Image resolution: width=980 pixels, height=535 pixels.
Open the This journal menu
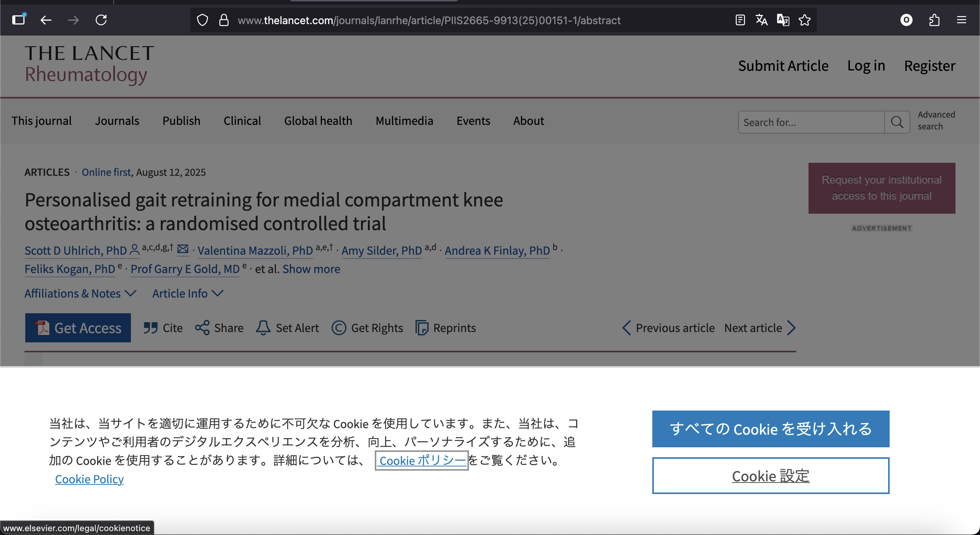coord(42,121)
